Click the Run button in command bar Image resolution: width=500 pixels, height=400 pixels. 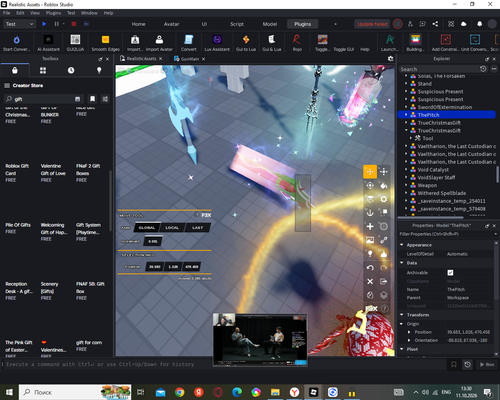pyautogui.click(x=487, y=364)
